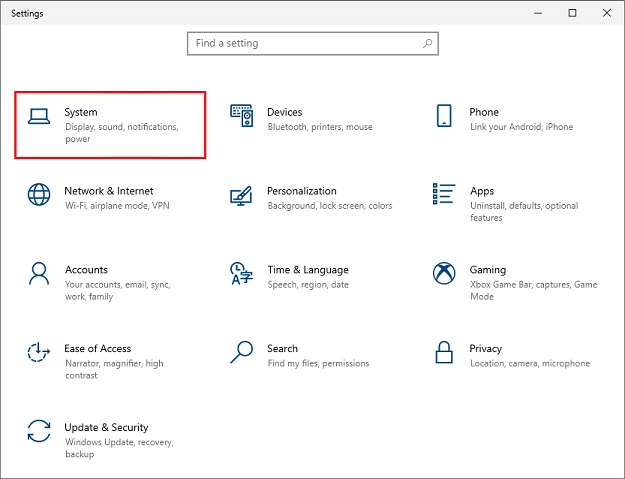Click the Personalization paintbrush icon

(x=241, y=194)
